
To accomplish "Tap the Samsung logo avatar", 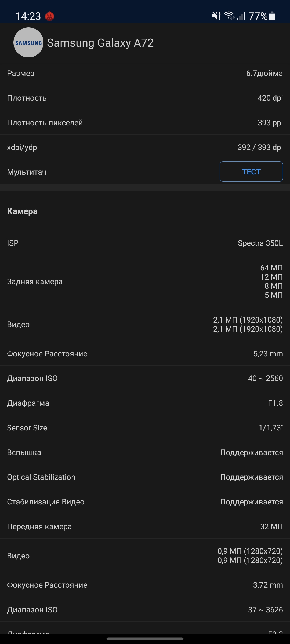I will coord(28,42).
